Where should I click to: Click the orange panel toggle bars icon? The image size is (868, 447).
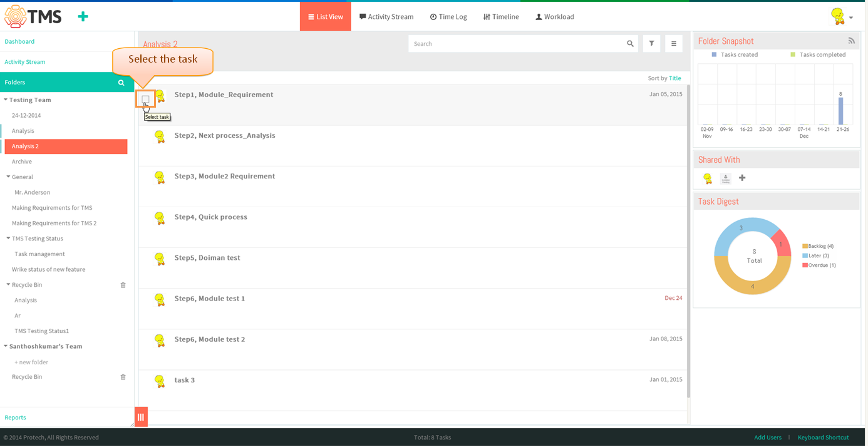point(141,417)
